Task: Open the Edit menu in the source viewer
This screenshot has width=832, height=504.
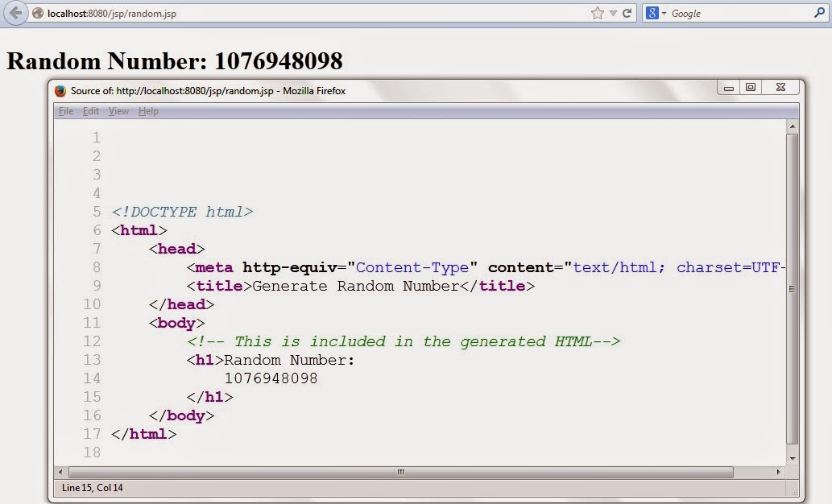Action: [x=90, y=111]
